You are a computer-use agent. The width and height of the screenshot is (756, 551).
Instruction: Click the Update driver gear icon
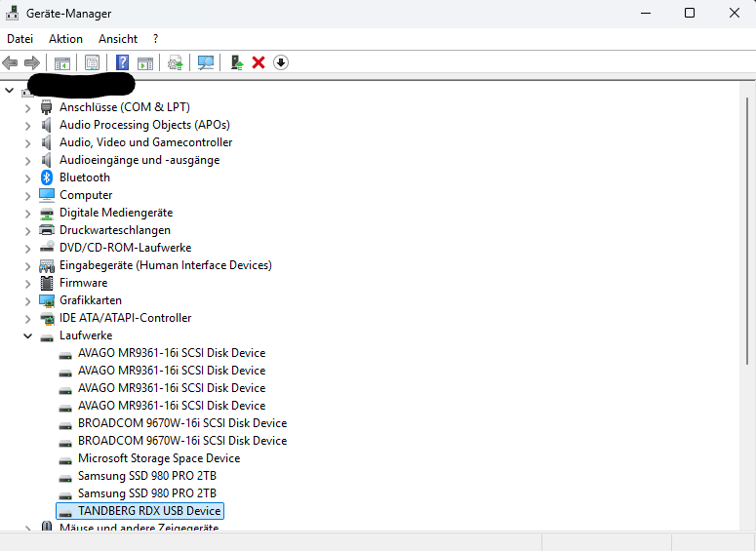[175, 62]
